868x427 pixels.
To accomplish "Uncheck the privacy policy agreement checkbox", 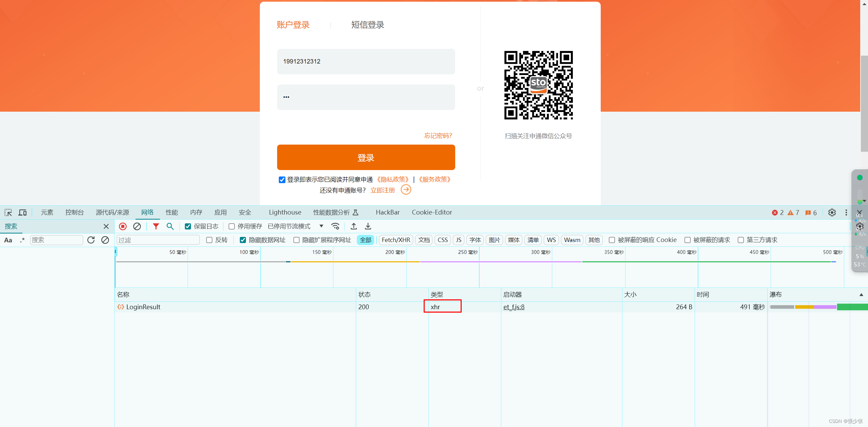I will point(282,180).
